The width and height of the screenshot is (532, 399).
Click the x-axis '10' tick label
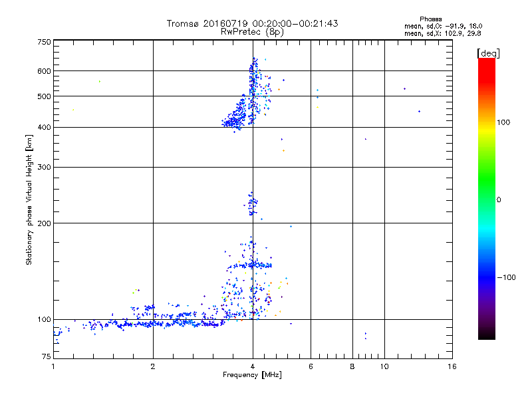(384, 366)
